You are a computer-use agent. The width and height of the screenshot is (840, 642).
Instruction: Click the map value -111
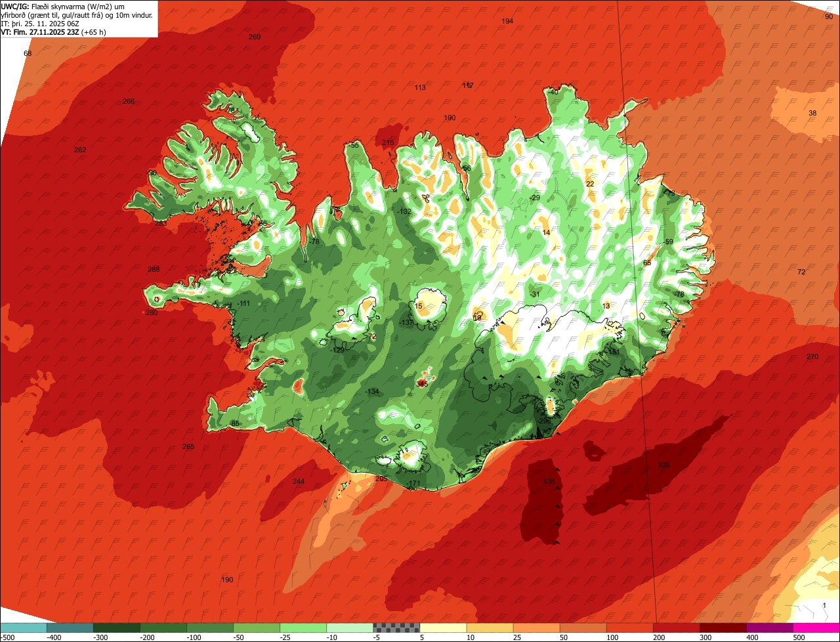pyautogui.click(x=243, y=303)
